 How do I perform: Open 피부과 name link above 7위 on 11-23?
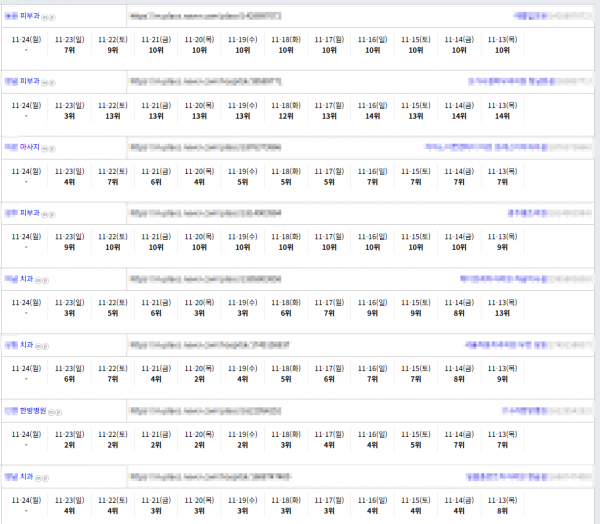[x=22, y=16]
